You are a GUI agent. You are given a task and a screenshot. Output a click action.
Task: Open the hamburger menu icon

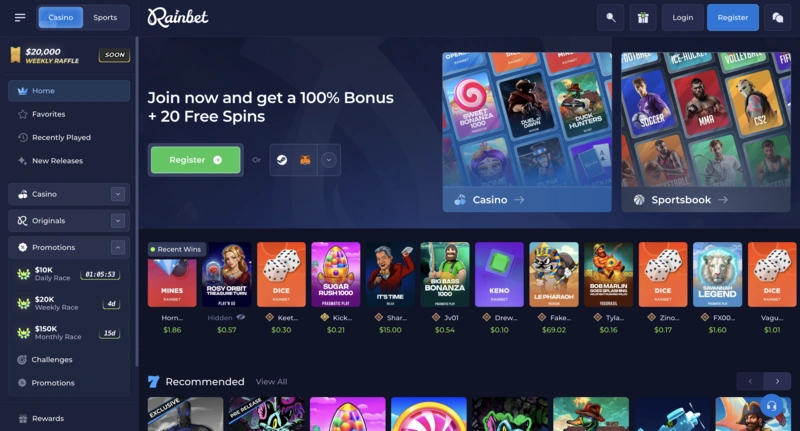(20, 17)
